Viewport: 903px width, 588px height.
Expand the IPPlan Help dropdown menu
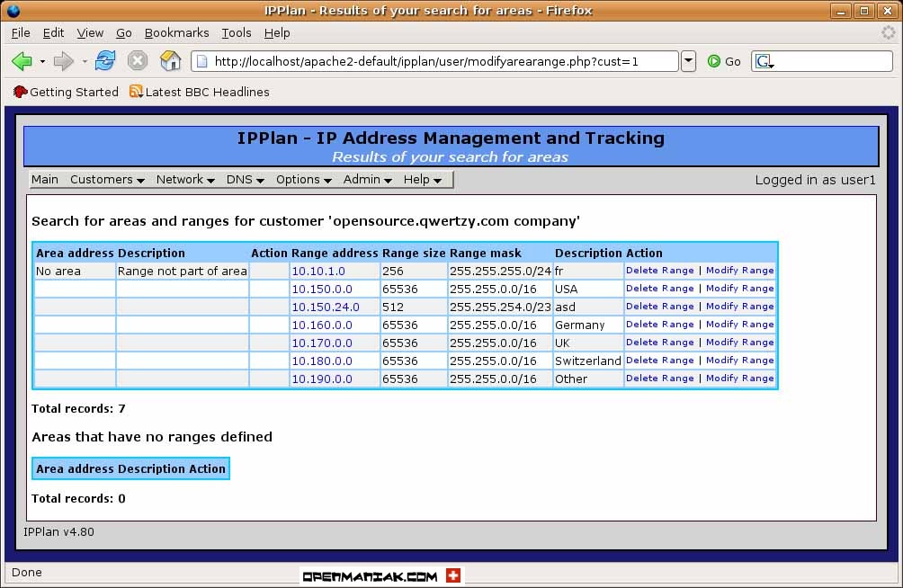coord(422,180)
